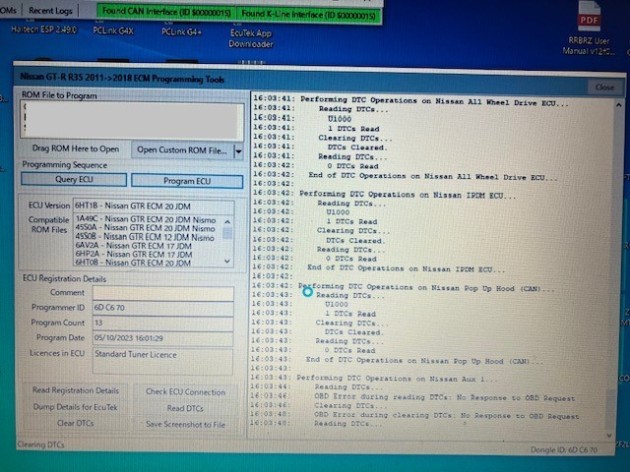
Task: Click the compatible ROM list scrollbar thumb
Action: [227, 233]
